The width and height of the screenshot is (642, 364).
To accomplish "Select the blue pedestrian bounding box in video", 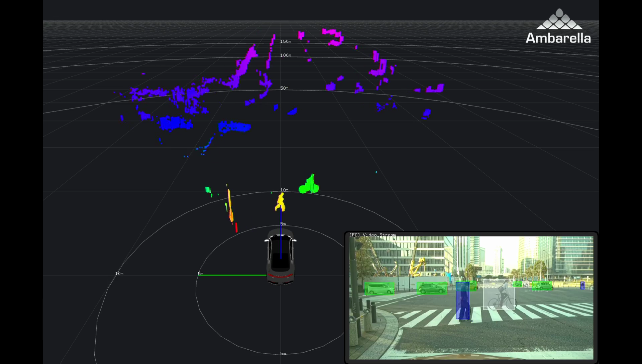I will 462,301.
